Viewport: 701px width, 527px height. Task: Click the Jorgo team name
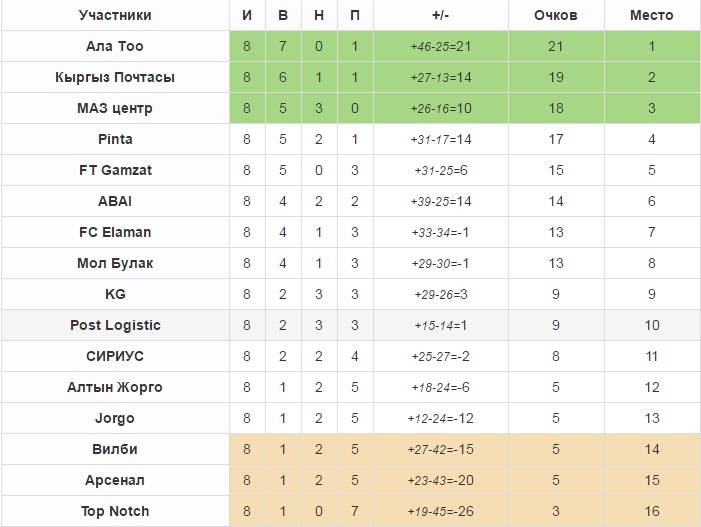coord(115,418)
